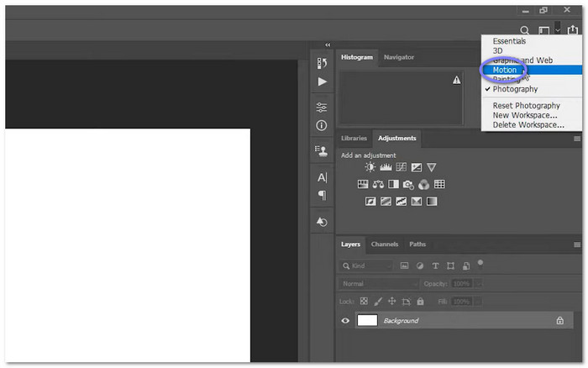This screenshot has height=368, width=588.
Task: Toggle filter for smart objects
Action: click(466, 266)
